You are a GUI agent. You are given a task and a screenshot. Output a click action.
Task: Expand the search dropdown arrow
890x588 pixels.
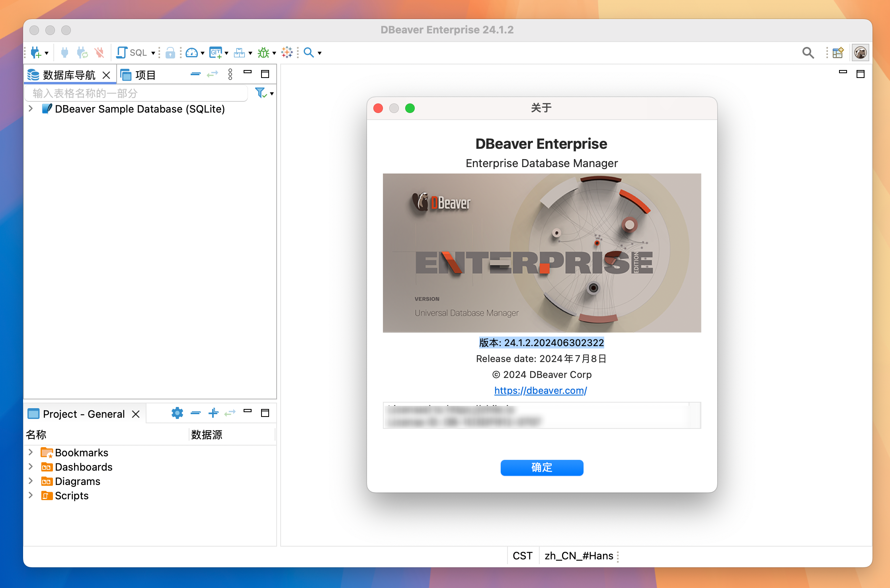point(320,53)
